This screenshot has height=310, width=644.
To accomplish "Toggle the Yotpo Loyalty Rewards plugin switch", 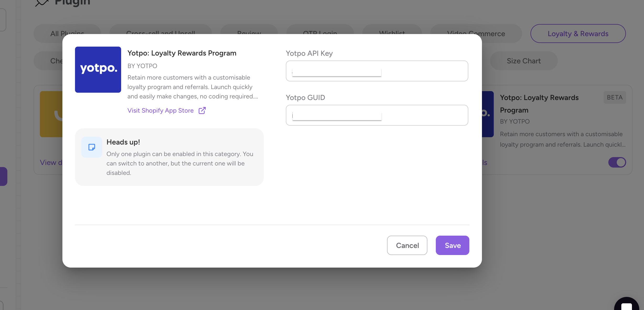I will [617, 162].
